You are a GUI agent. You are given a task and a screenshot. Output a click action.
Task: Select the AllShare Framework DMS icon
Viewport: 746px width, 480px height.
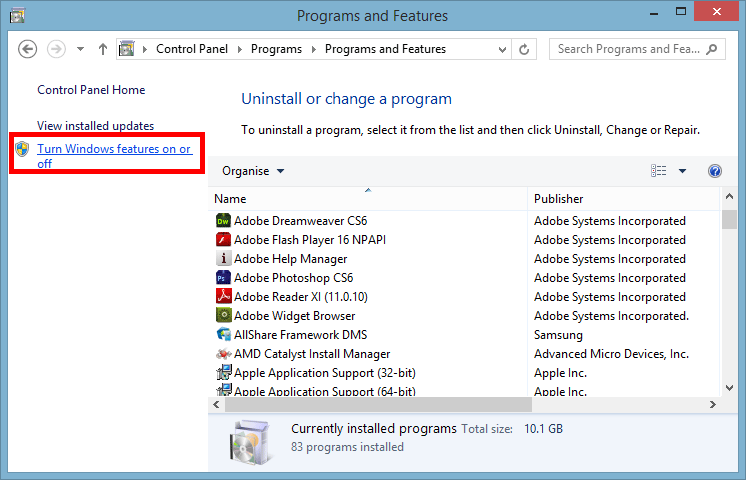tap(223, 334)
